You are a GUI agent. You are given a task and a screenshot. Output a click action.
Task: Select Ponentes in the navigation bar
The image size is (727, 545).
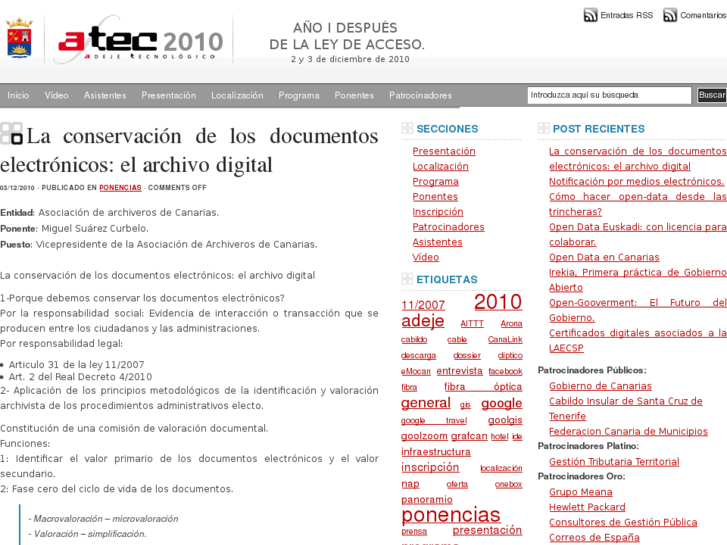(354, 96)
